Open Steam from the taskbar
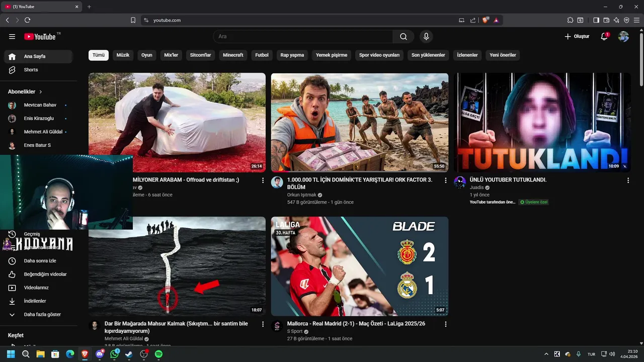This screenshot has width=644, height=362. point(129,354)
